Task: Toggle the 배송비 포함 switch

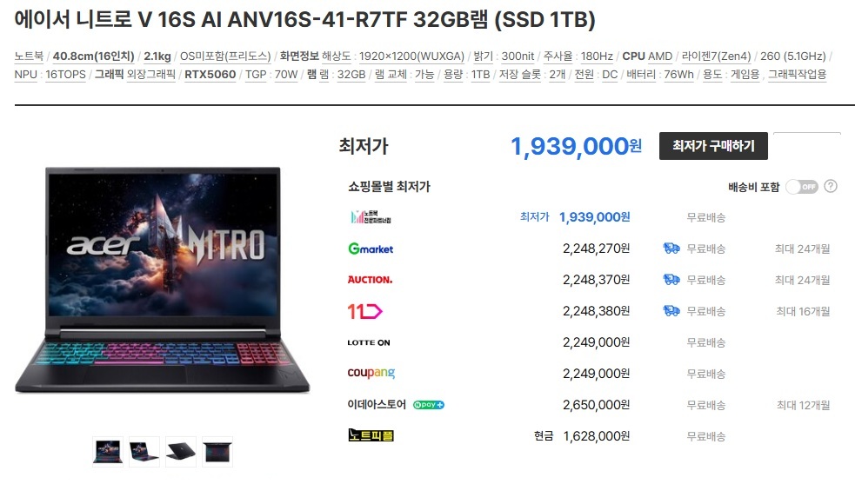Action: pos(802,187)
